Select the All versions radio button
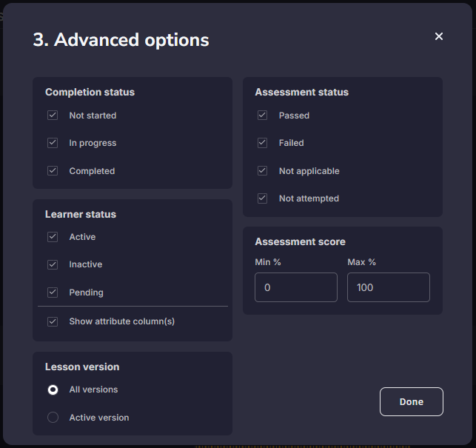The width and height of the screenshot is (476, 448). pos(53,390)
